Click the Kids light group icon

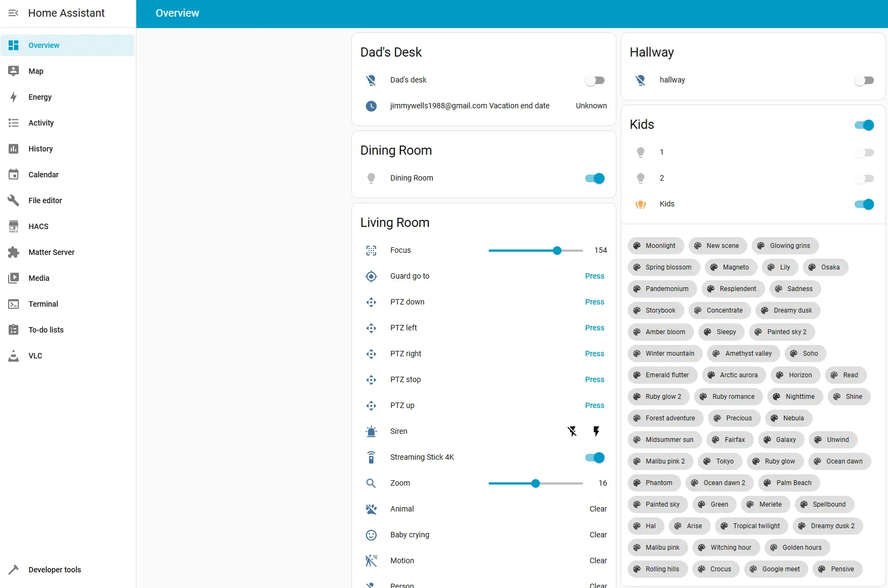point(641,204)
